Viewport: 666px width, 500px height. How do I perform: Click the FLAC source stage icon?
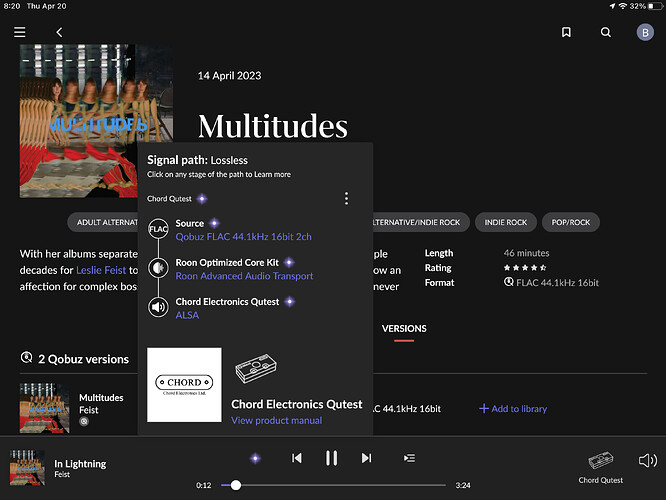158,229
